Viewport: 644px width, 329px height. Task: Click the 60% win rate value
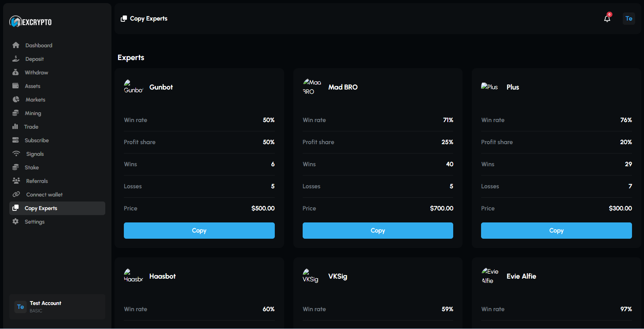click(x=269, y=309)
